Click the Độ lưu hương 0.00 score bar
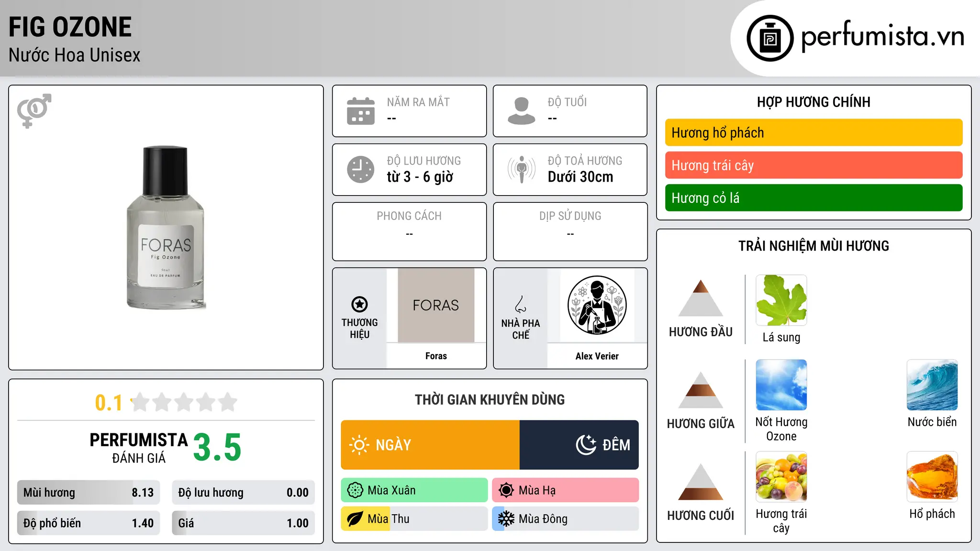This screenshot has height=551, width=980. click(243, 493)
